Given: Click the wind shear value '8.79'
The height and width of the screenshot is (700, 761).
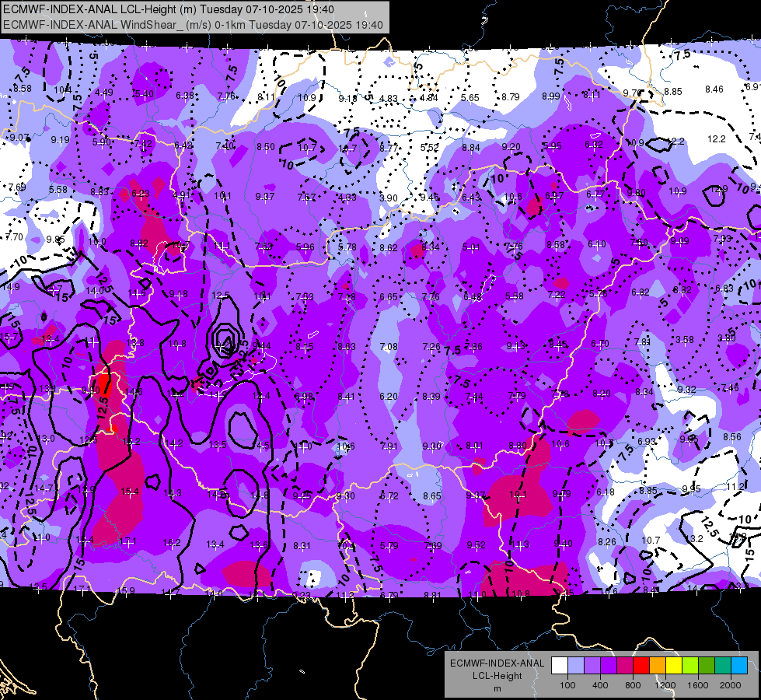Looking at the screenshot, I should tap(511, 96).
